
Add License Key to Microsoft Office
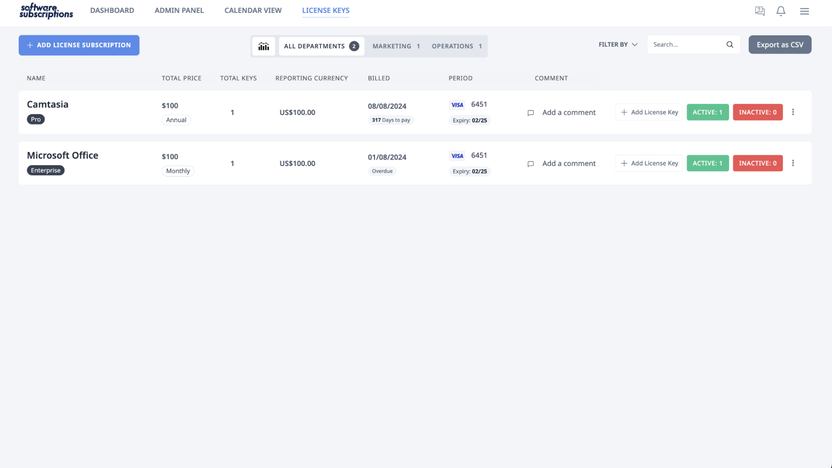tap(649, 163)
